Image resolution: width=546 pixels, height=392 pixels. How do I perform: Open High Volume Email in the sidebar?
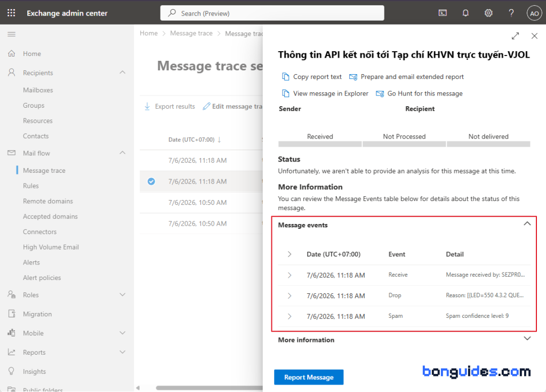tap(51, 247)
